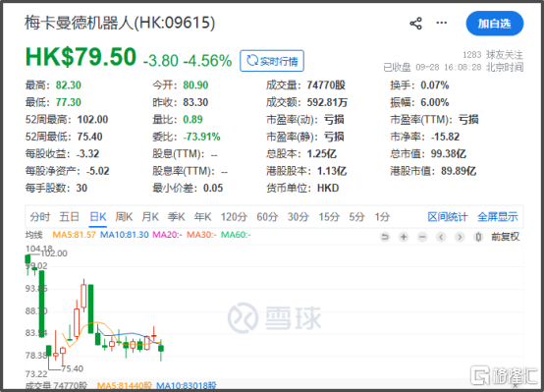Zoom out chart with minus icon
Viewport: 544px width, 392px height.
[x=422, y=237]
